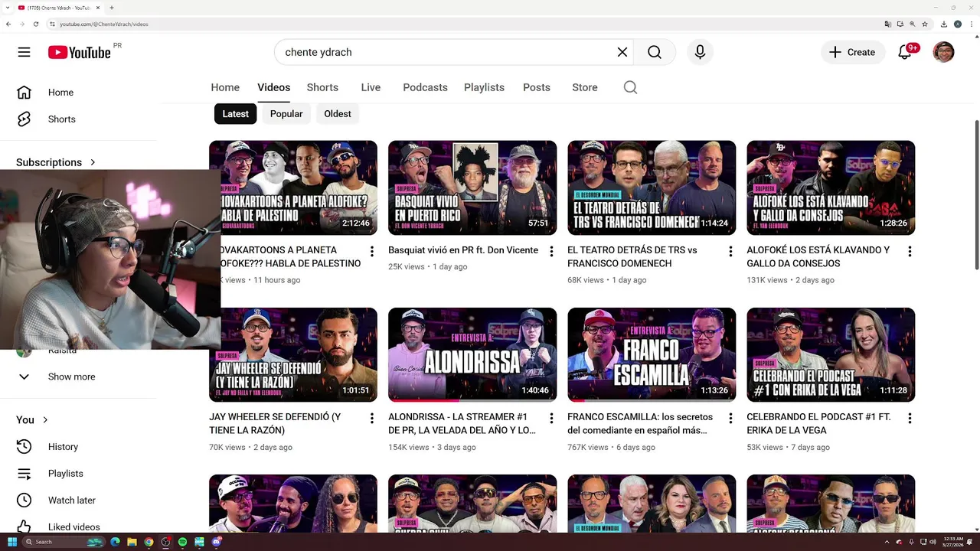Switch to the channel Playlists tab
The width and height of the screenshot is (980, 551).
(x=484, y=87)
